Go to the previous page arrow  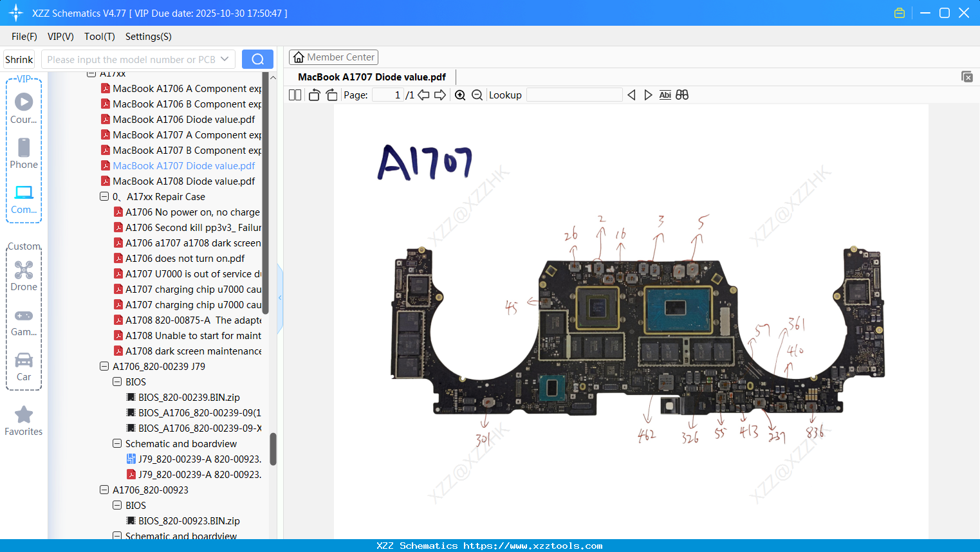coord(423,95)
